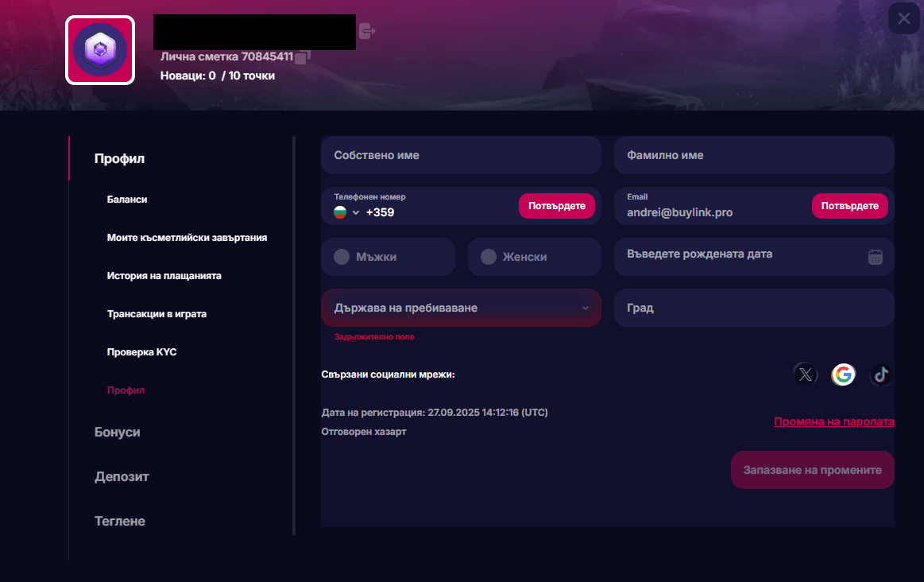This screenshot has height=582, width=924.
Task: Open the Депозит section in sidebar
Action: pos(122,476)
